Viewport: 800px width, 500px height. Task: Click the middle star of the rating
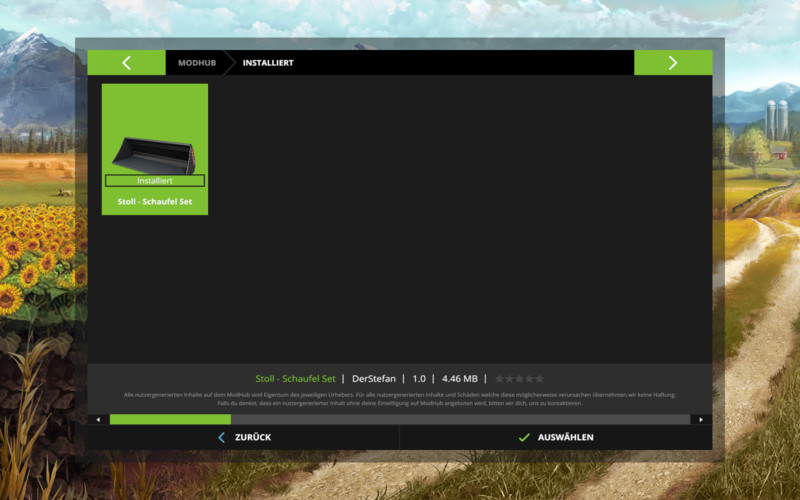coord(520,379)
